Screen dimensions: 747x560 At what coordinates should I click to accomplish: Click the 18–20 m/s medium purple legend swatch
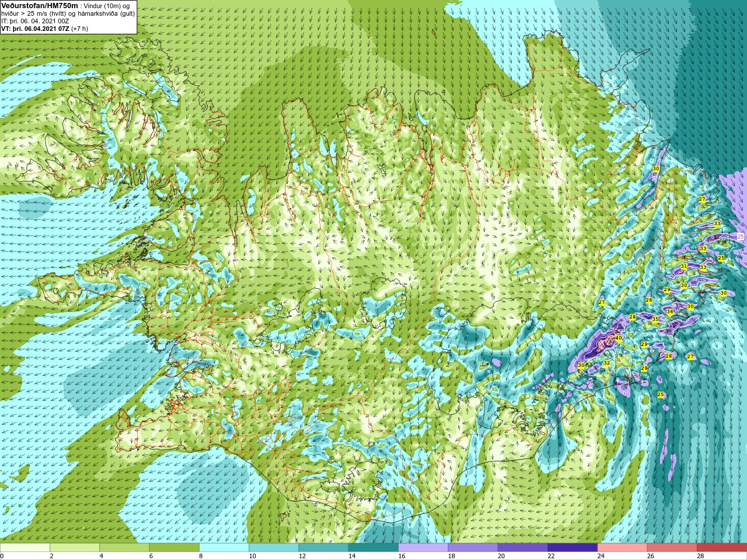[x=473, y=548]
